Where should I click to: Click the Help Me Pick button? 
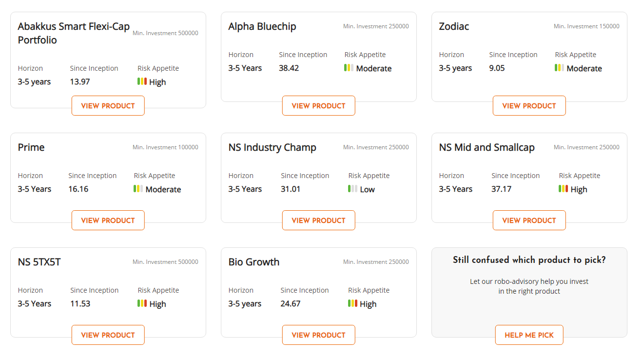coord(529,335)
